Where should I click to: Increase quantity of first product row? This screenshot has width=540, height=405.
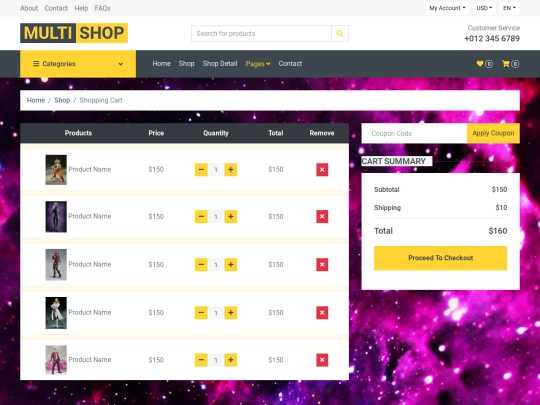click(x=231, y=169)
